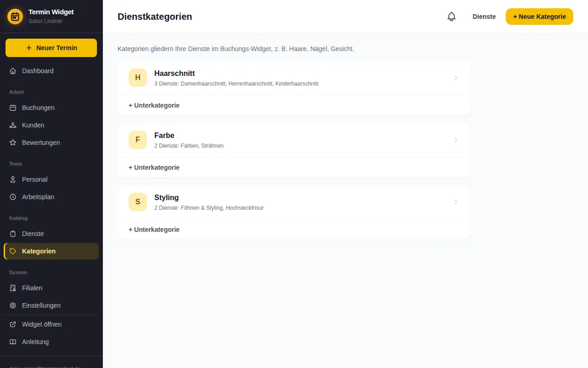Click the Termin Widget calendar logo
The image size is (588, 368).
[15, 17]
